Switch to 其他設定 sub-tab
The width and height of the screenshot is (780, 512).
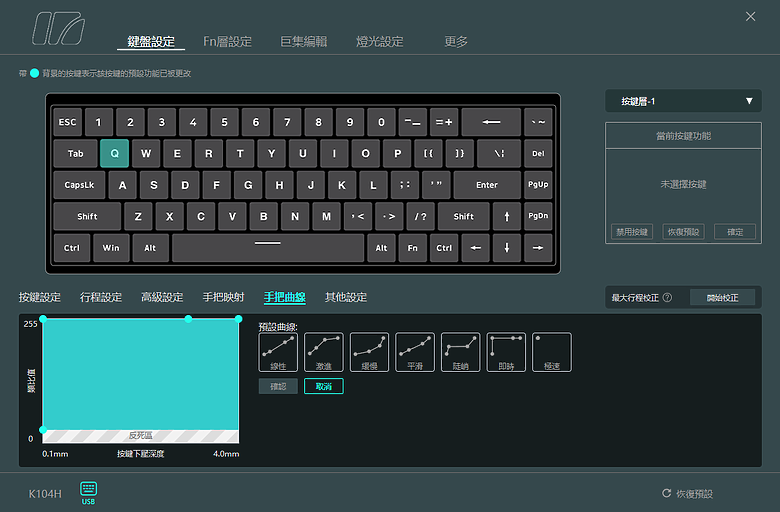pyautogui.click(x=346, y=297)
